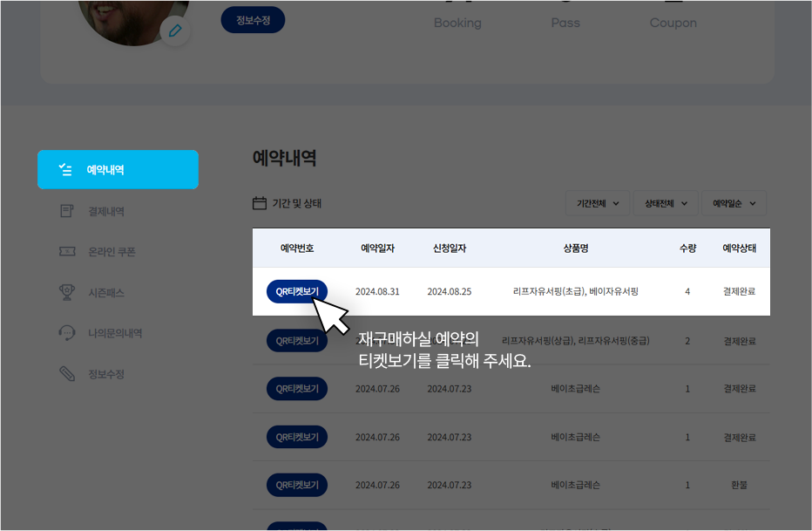Click the 정보수정 paperclip icon
Viewport: 812px width, 531px height.
tap(68, 373)
